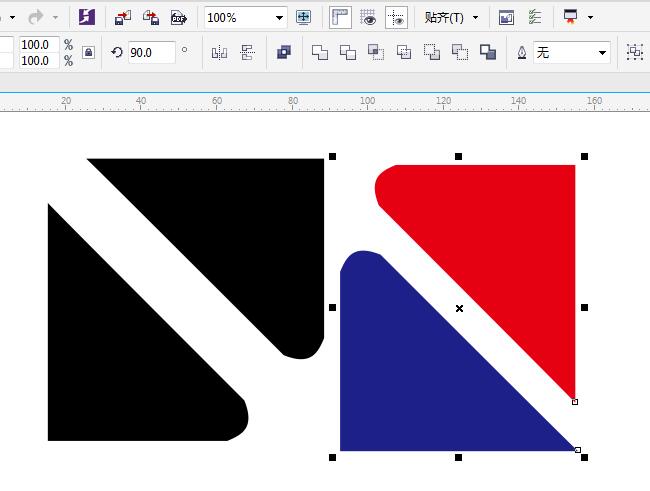Toggle the Show rulers button
Viewport: 650px width, 491px height.
tap(340, 17)
